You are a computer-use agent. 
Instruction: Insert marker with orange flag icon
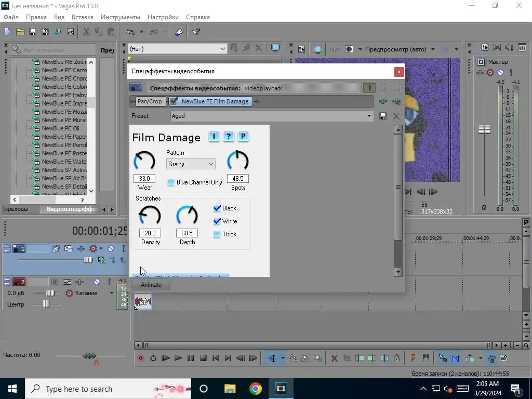(413, 358)
